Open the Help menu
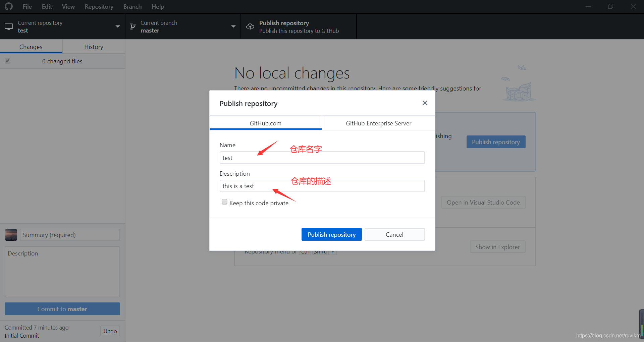The height and width of the screenshot is (342, 644). coord(158,6)
